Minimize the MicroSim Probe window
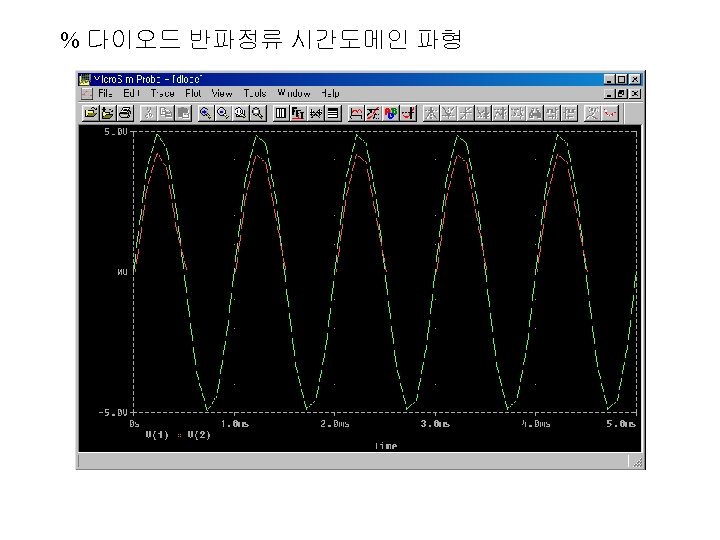This screenshot has height=540, width=720. click(x=609, y=80)
